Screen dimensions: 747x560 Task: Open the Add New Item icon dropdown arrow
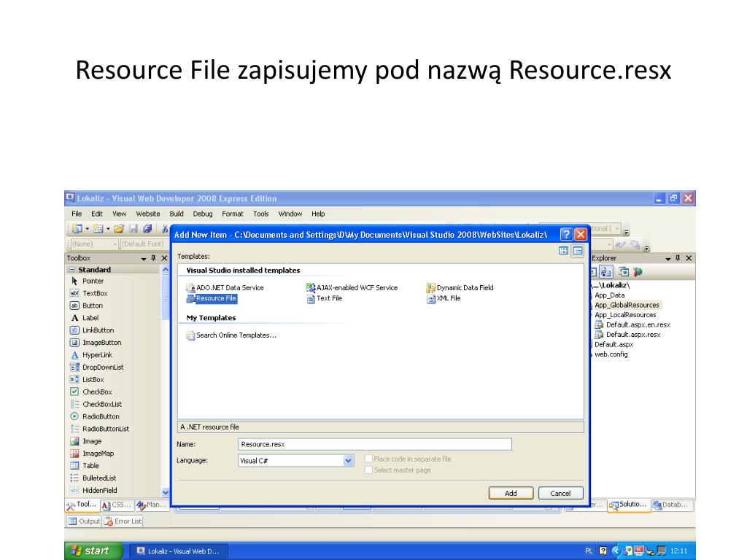pyautogui.click(x=108, y=229)
